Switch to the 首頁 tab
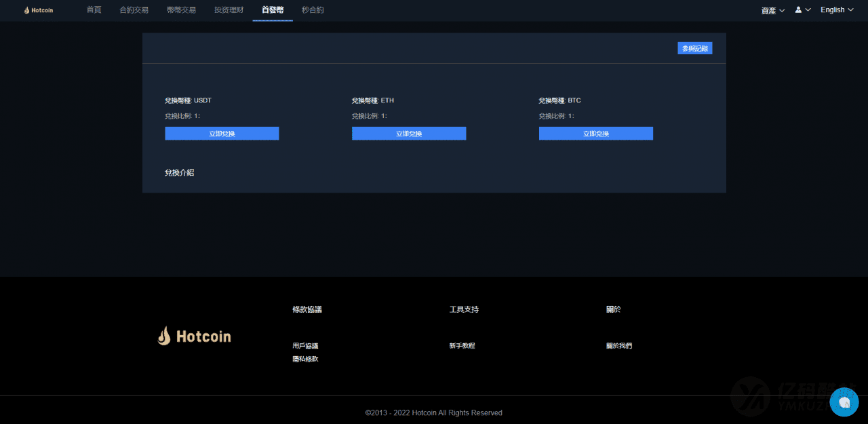 [x=94, y=10]
